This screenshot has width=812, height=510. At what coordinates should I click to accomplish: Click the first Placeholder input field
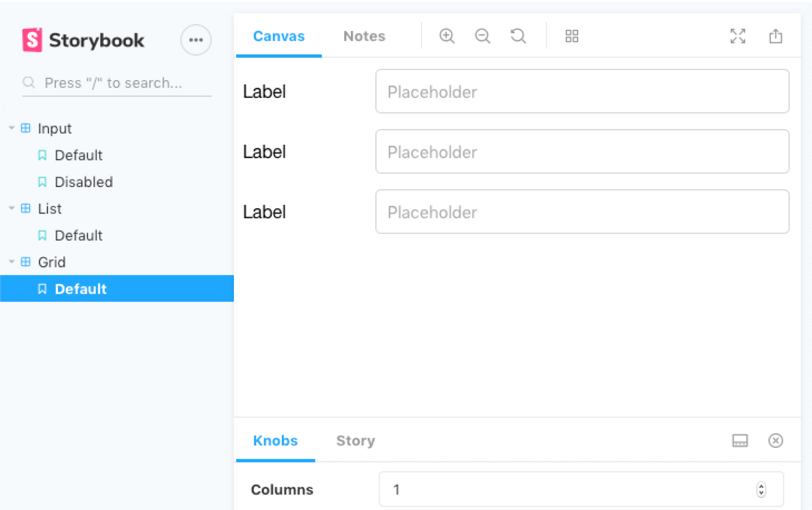click(582, 92)
